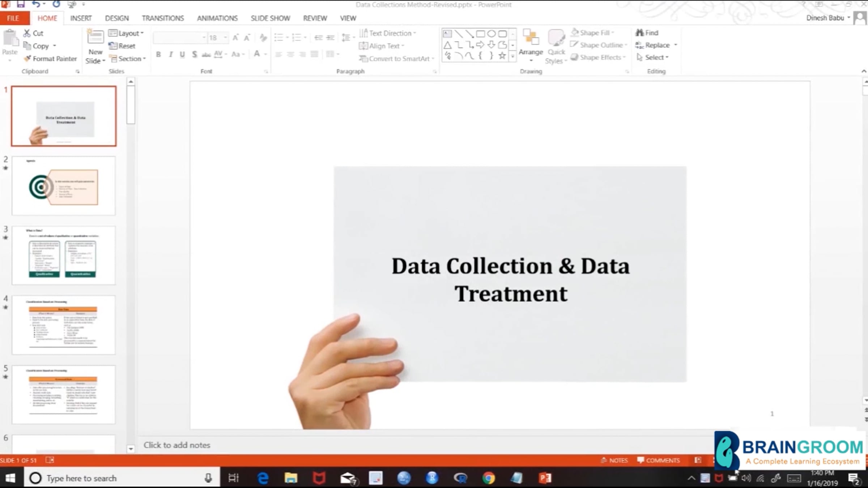Click the New Slide icon
The image size is (868, 488).
point(95,38)
